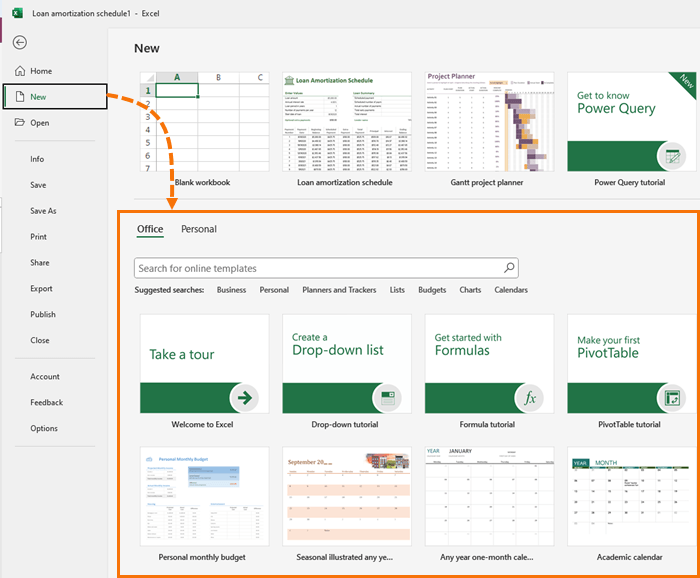700x578 pixels.
Task: Select the Blank workbook thumbnail
Action: [x=204, y=121]
